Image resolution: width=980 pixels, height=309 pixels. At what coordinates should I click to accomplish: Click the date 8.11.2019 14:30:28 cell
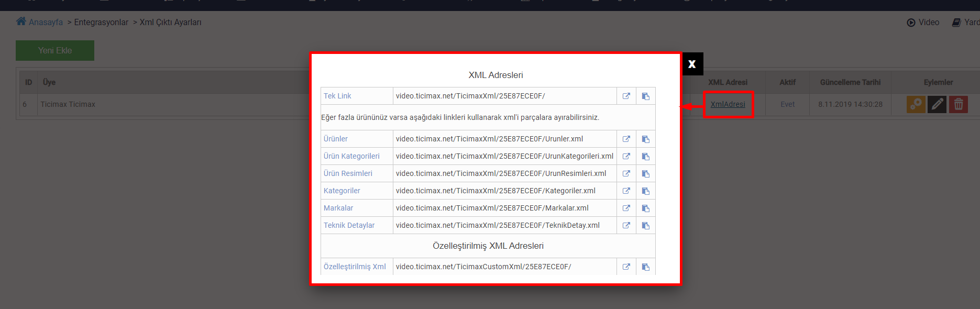click(850, 104)
